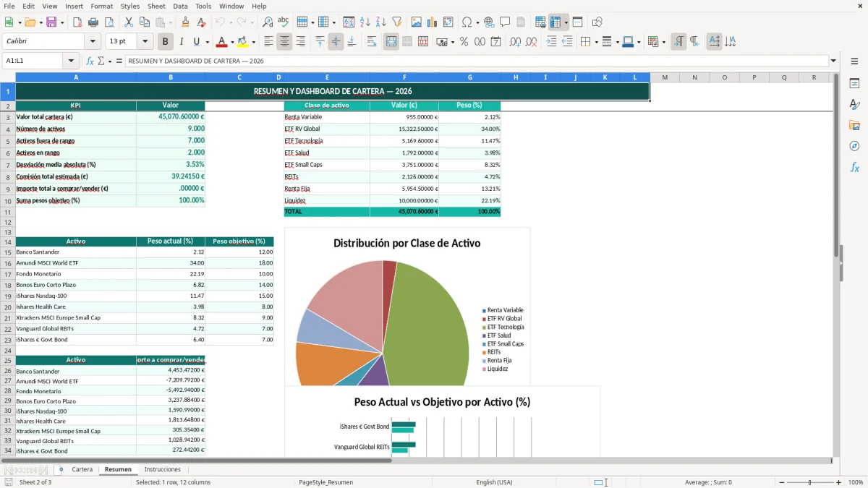Click the Spelling check icon
This screenshot has height=488, width=868.
pos(284,22)
